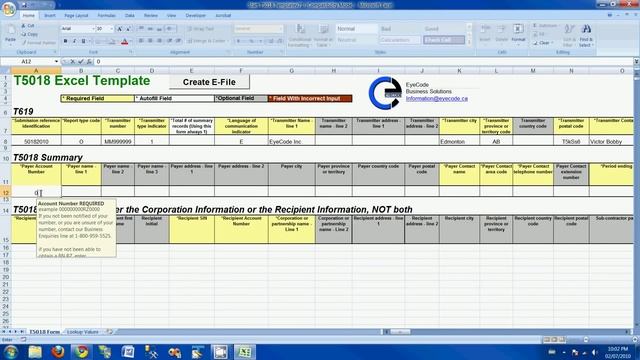Open the number format General dropdown
The width and height of the screenshot is (640, 360).
point(280,29)
